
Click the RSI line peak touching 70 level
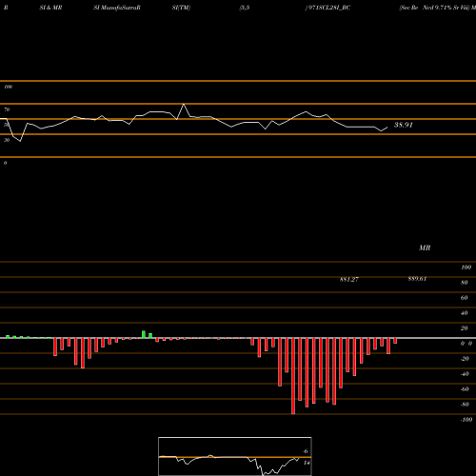tap(184, 105)
